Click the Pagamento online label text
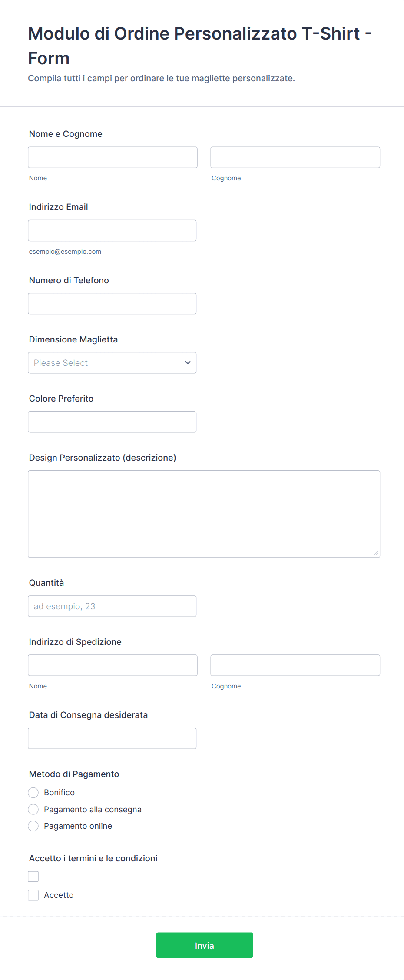404x980 pixels. tap(78, 826)
